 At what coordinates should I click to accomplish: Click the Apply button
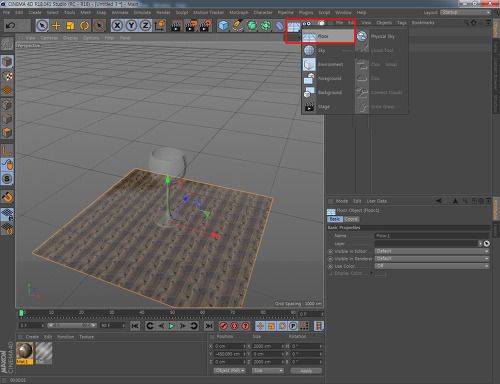(x=306, y=371)
